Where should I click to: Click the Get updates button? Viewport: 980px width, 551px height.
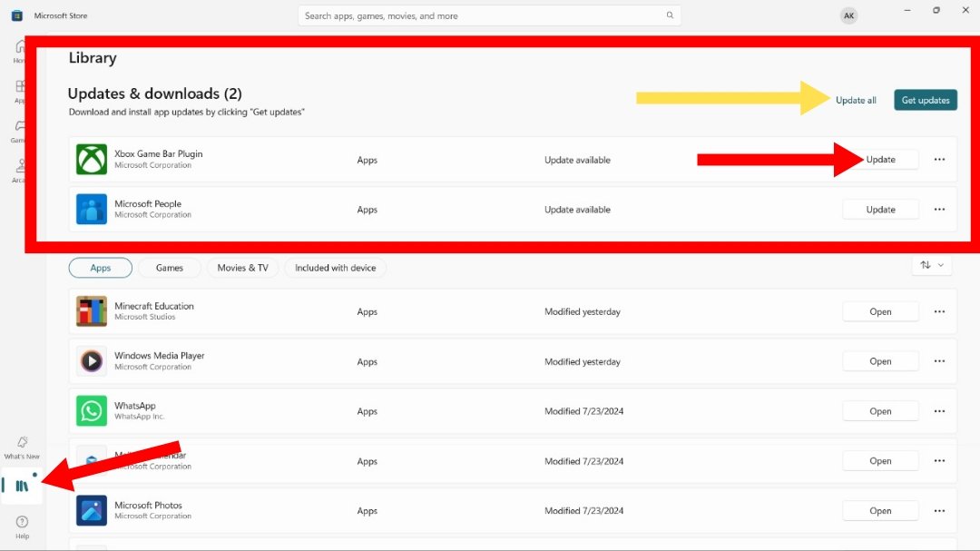(925, 100)
